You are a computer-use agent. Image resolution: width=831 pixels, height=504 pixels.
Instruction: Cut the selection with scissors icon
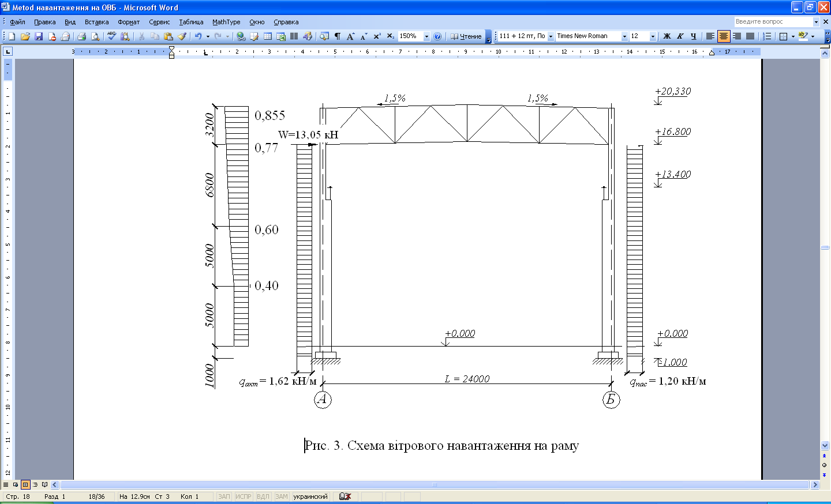click(141, 36)
